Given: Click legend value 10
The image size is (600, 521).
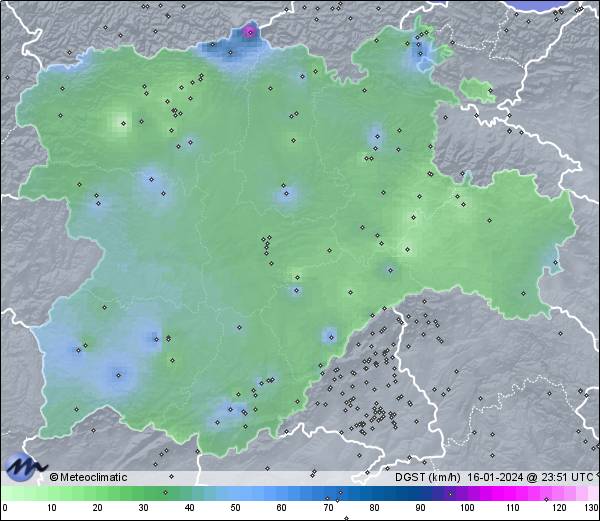Looking at the screenshot, I should click(x=52, y=508).
